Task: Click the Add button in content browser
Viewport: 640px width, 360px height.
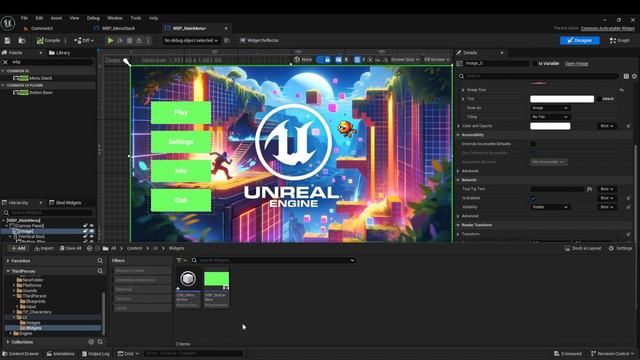Action: coord(18,248)
